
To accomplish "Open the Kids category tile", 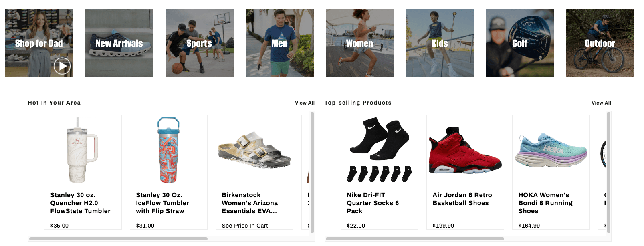I will (x=440, y=43).
